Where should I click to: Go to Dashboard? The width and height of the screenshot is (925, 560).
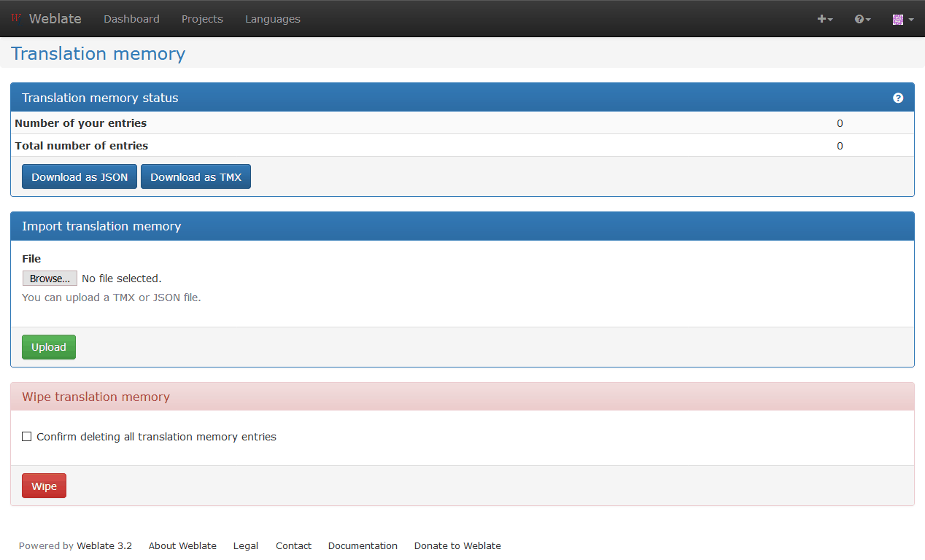[131, 19]
